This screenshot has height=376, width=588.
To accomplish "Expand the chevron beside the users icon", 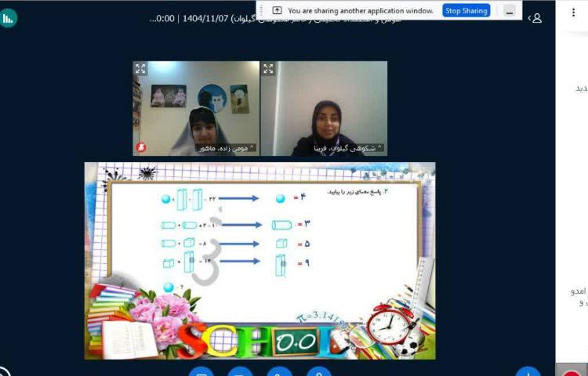I will pos(528,18).
